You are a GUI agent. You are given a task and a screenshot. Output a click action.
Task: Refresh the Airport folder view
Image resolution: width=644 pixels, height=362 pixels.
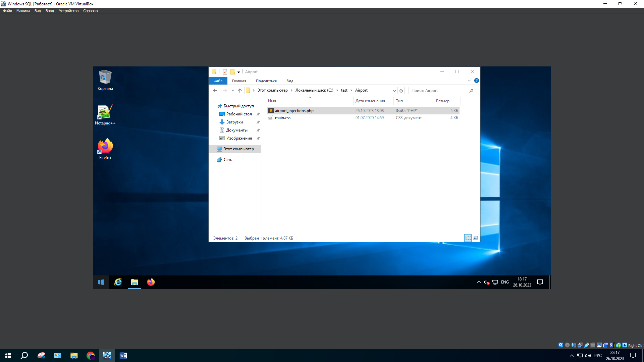(x=401, y=91)
